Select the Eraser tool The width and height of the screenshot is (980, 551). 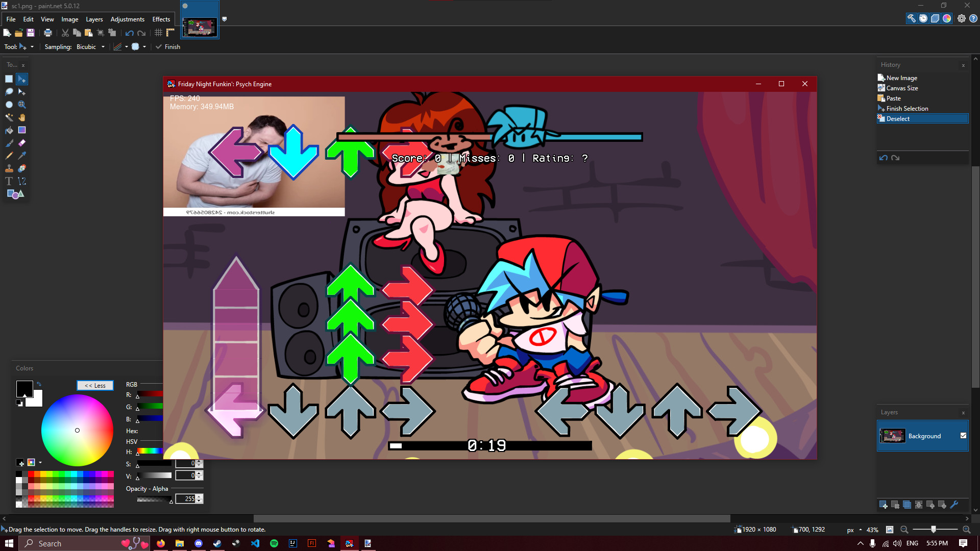22,143
